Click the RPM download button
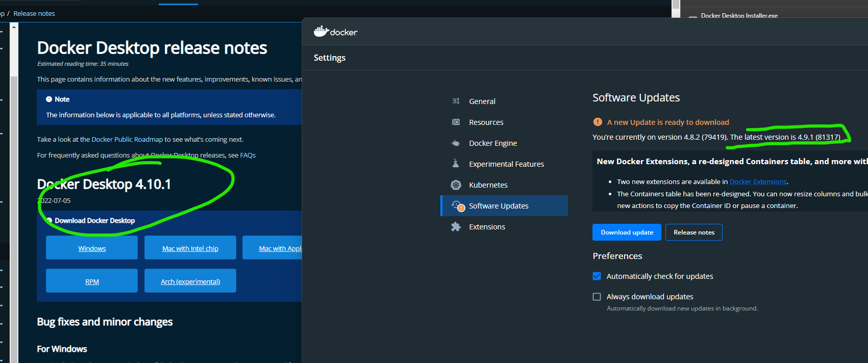Viewport: 868px width, 363px height. 92,281
